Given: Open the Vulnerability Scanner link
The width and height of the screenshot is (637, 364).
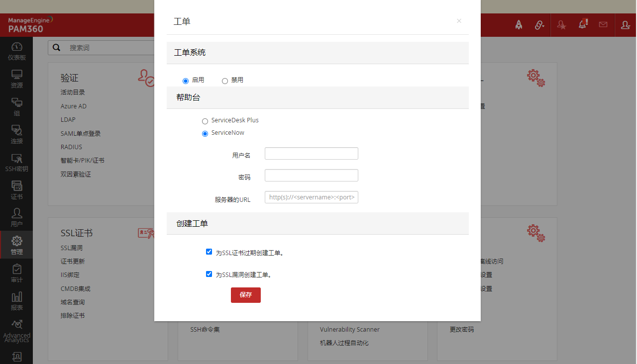Looking at the screenshot, I should (x=350, y=330).
